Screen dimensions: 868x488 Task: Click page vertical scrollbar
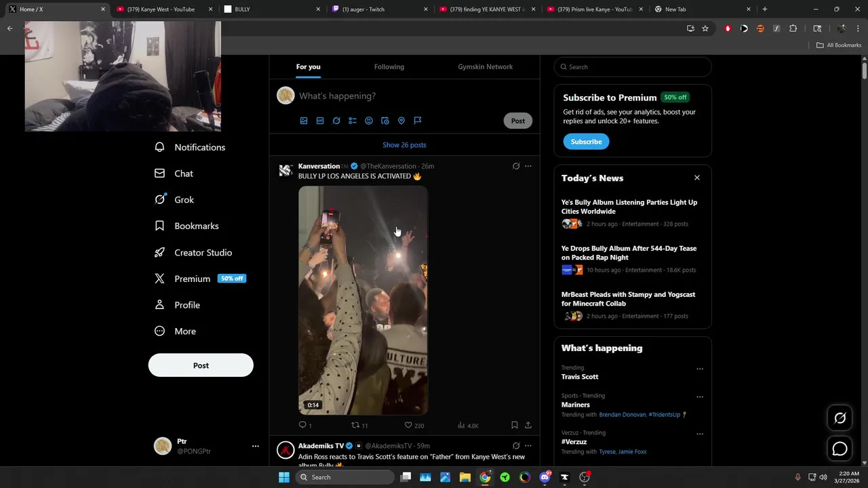(865, 70)
